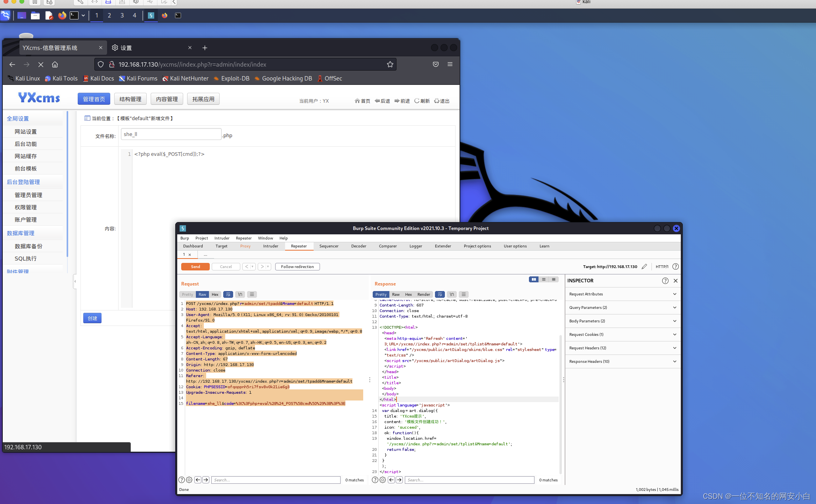Click the 文件名称 input field
This screenshot has width=816, height=504.
pos(171,134)
